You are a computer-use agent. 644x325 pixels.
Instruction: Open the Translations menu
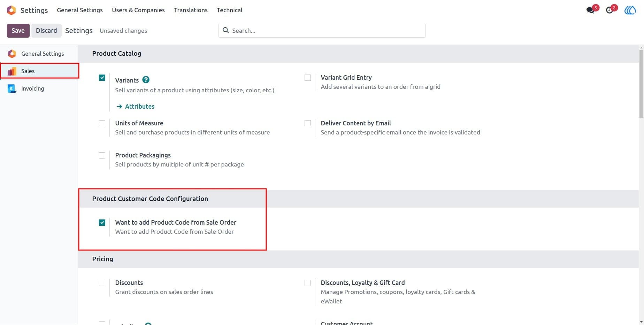pyautogui.click(x=191, y=10)
